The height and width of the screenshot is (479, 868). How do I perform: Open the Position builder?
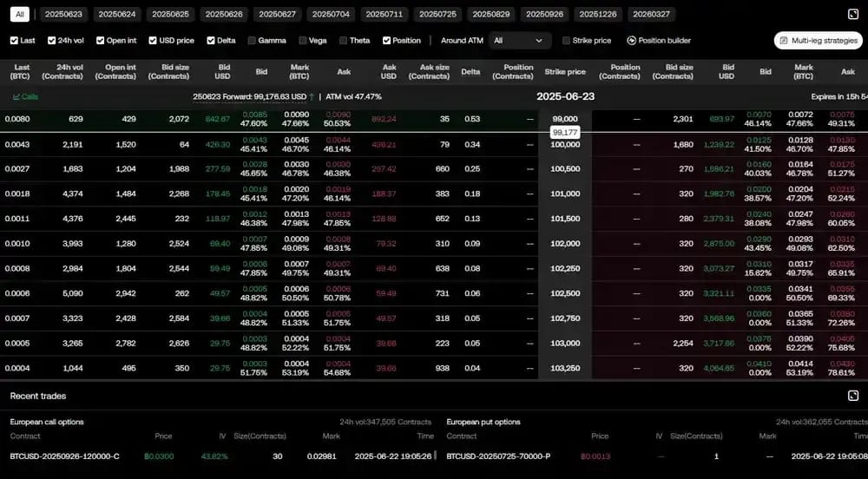[659, 41]
